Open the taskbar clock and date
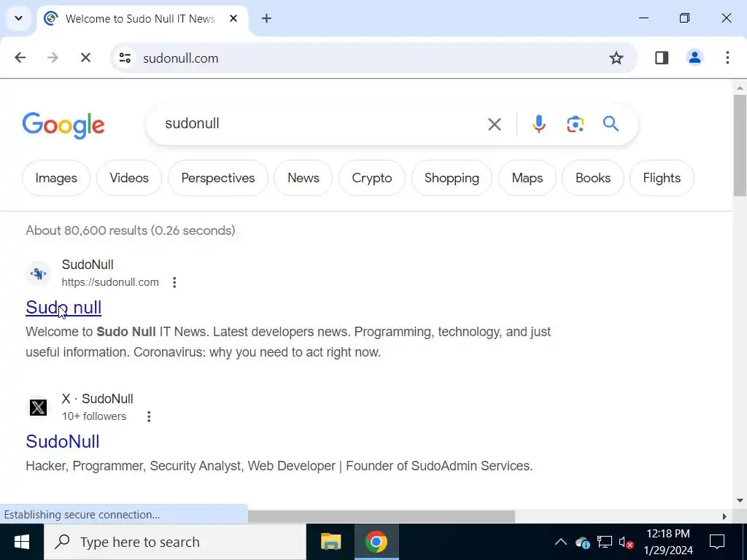 (x=668, y=542)
